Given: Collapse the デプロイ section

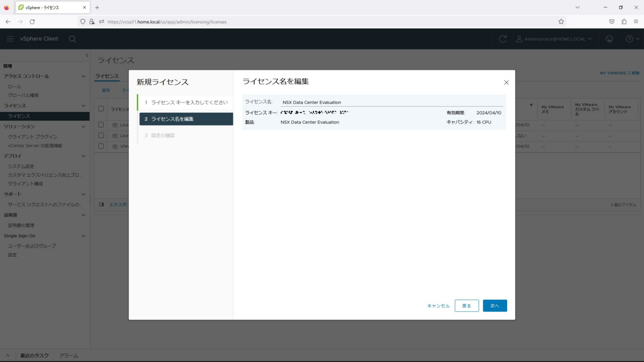Looking at the screenshot, I should coord(83,156).
